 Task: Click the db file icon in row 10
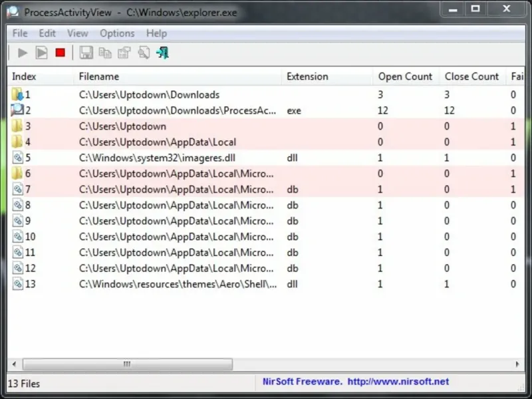coord(18,237)
